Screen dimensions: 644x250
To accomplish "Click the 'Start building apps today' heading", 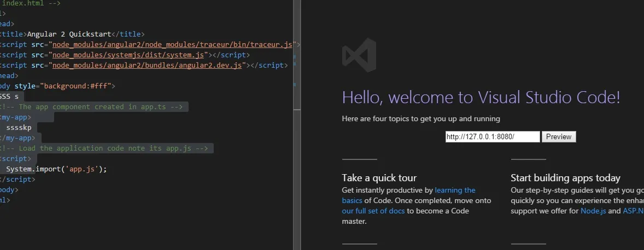I will click(565, 178).
